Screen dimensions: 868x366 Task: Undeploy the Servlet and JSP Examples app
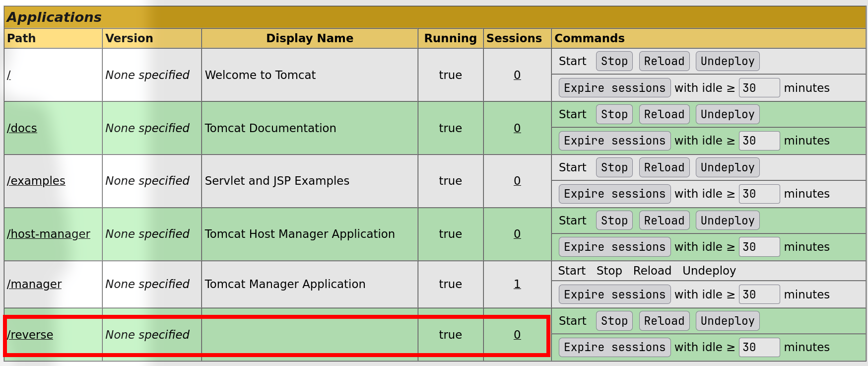point(728,167)
